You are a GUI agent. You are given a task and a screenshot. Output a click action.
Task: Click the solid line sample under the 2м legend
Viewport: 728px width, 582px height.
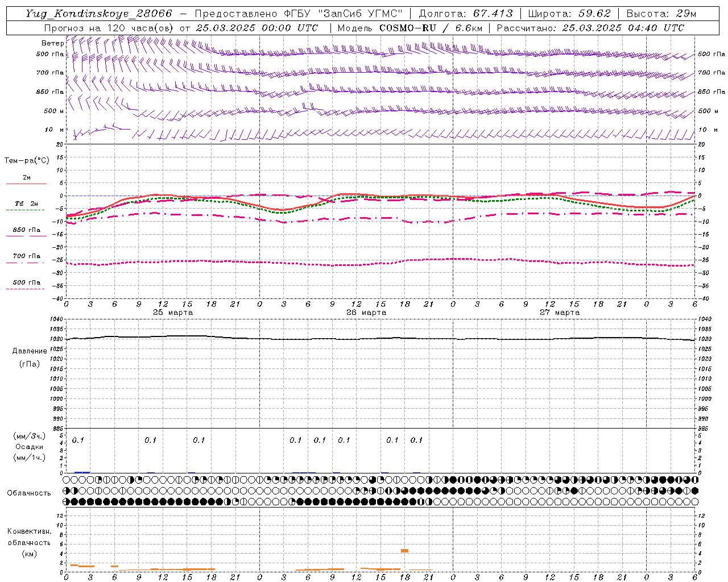click(x=26, y=184)
